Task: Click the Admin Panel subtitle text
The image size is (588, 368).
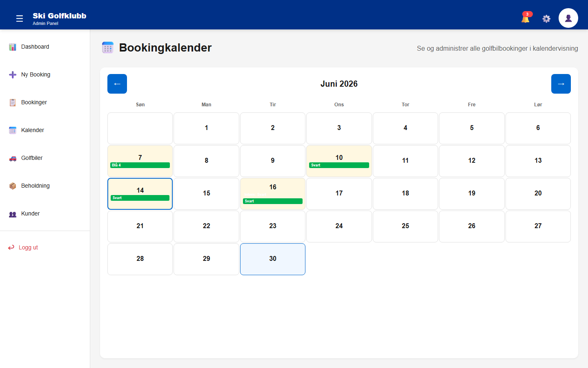Action: coord(45,23)
